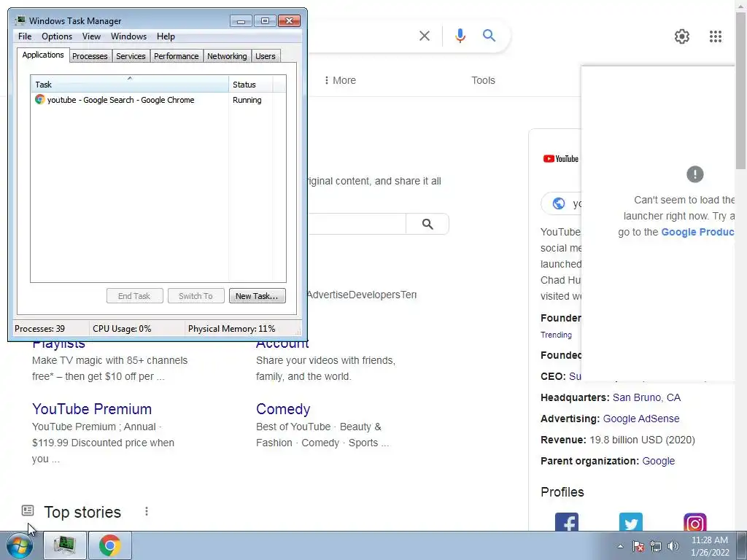Click the Top stories newspaper icon
Image resolution: width=747 pixels, height=560 pixels.
(x=28, y=510)
